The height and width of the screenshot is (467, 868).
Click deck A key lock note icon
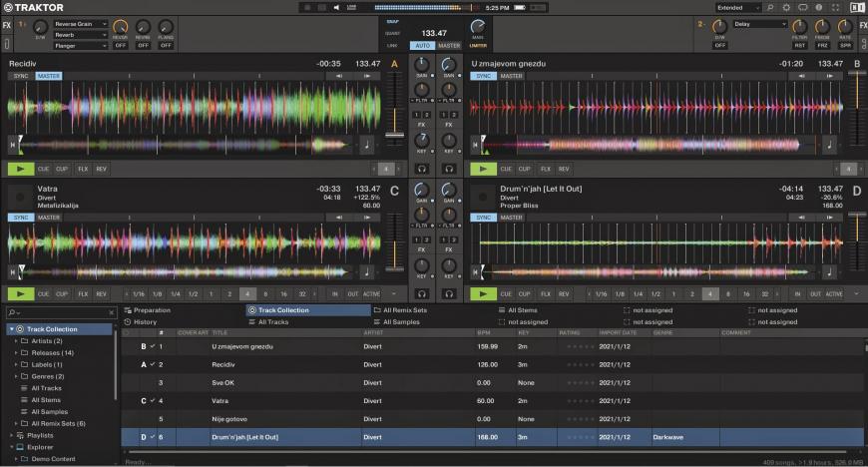pos(366,145)
